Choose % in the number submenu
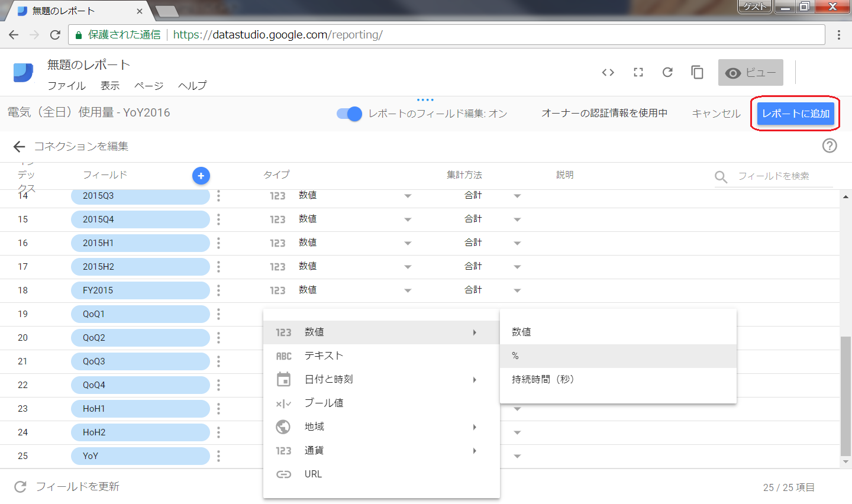852x504 pixels. (x=618, y=356)
